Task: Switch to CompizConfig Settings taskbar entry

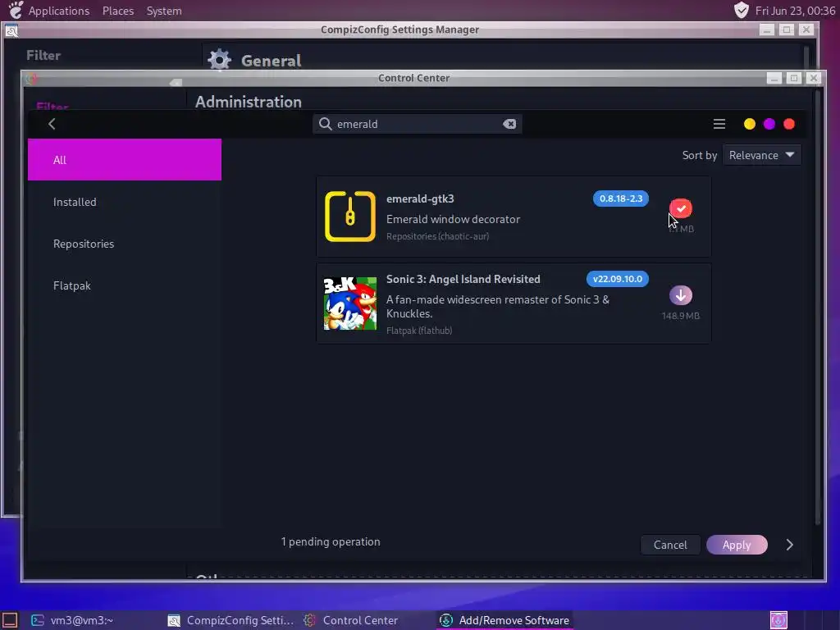Action: 231,620
